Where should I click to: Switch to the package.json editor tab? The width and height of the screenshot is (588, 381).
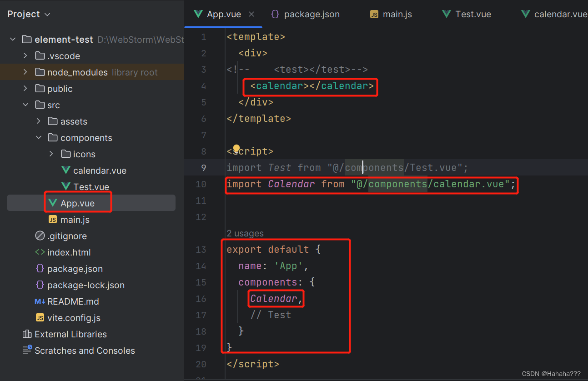306,14
